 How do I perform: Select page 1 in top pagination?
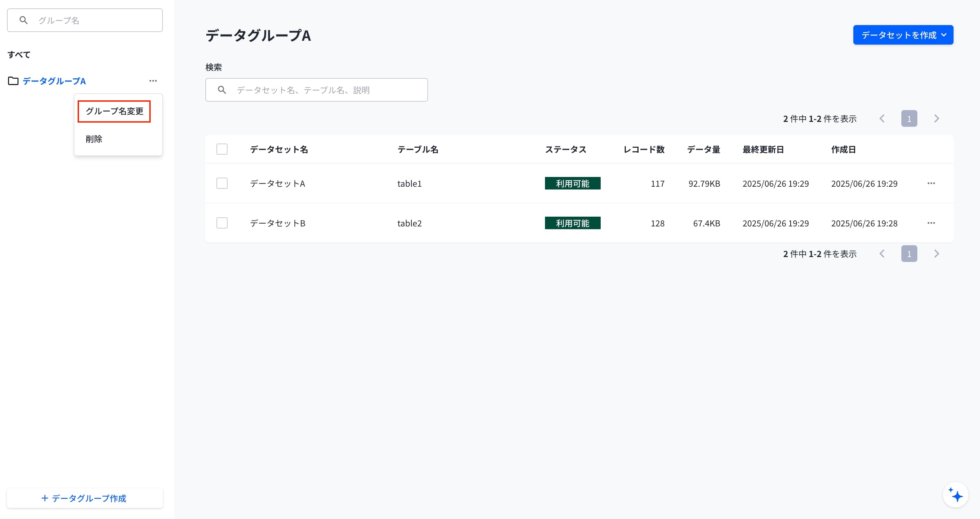909,118
